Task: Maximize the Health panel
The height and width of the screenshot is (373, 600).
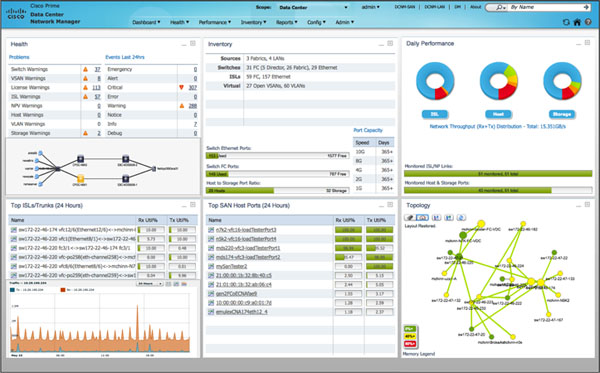Action: pyautogui.click(x=193, y=44)
